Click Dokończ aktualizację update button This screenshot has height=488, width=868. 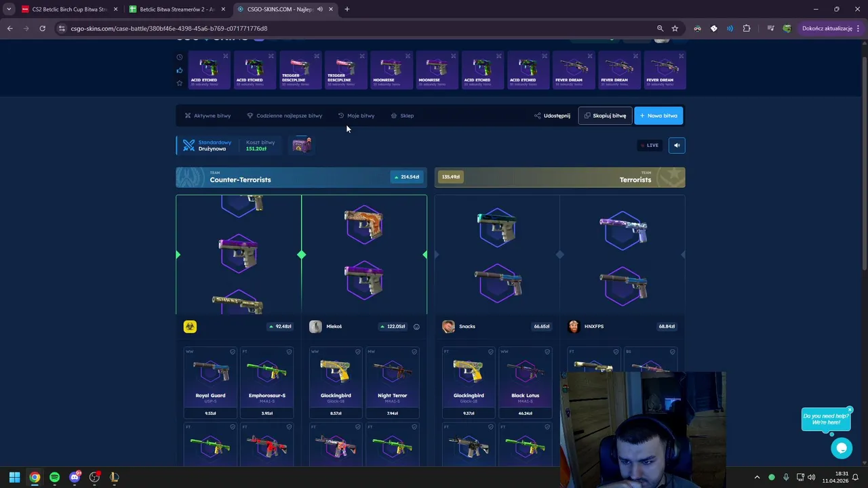[831, 28]
